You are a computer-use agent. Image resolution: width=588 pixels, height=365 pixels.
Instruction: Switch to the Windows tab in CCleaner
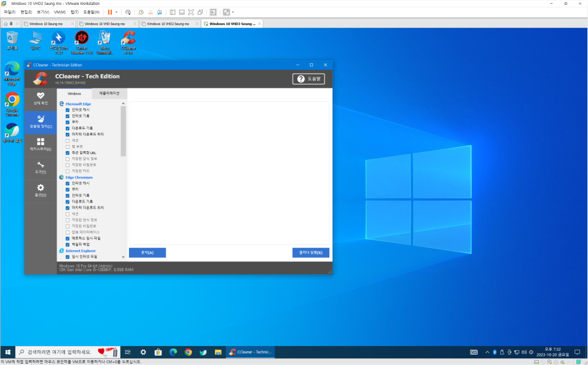pyautogui.click(x=74, y=93)
